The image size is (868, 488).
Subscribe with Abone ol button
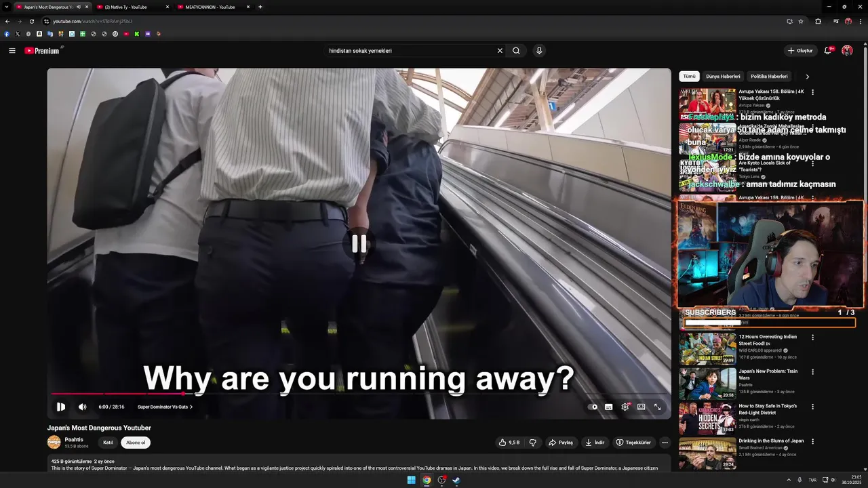click(x=136, y=443)
